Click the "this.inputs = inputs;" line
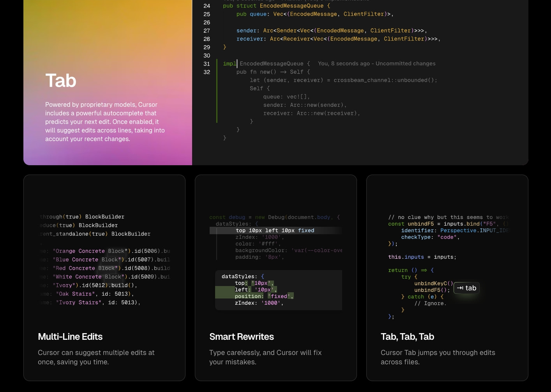Image resolution: width=551 pixels, height=392 pixels. coord(422,257)
